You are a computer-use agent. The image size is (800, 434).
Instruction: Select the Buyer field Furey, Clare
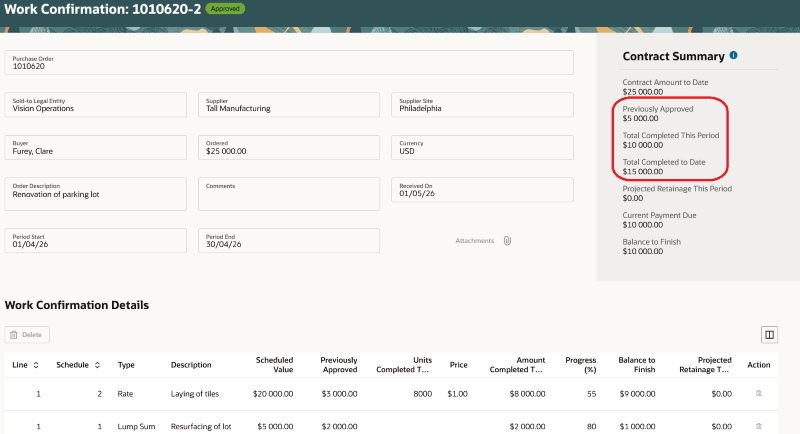(x=95, y=147)
